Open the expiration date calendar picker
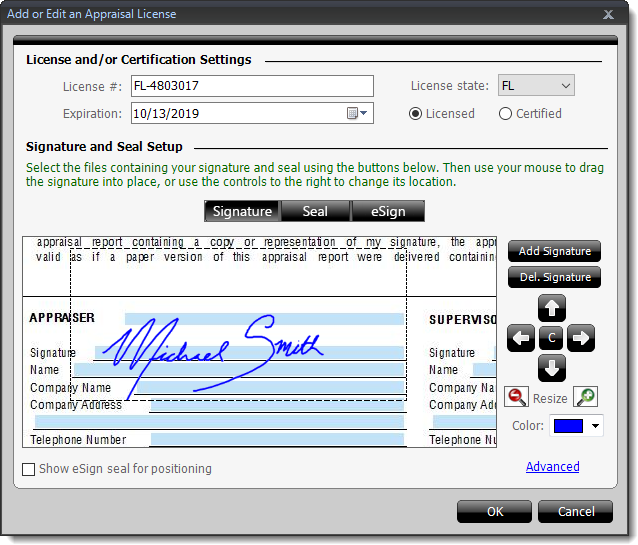This screenshot has height=545, width=638. pyautogui.click(x=358, y=113)
